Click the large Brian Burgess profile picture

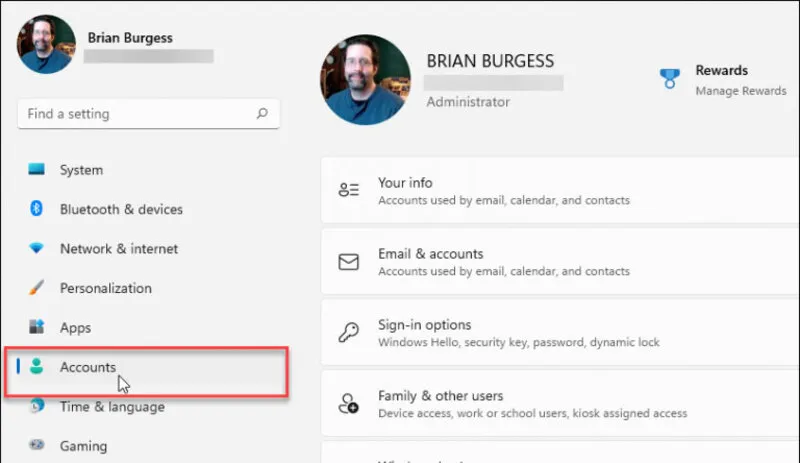pos(364,81)
